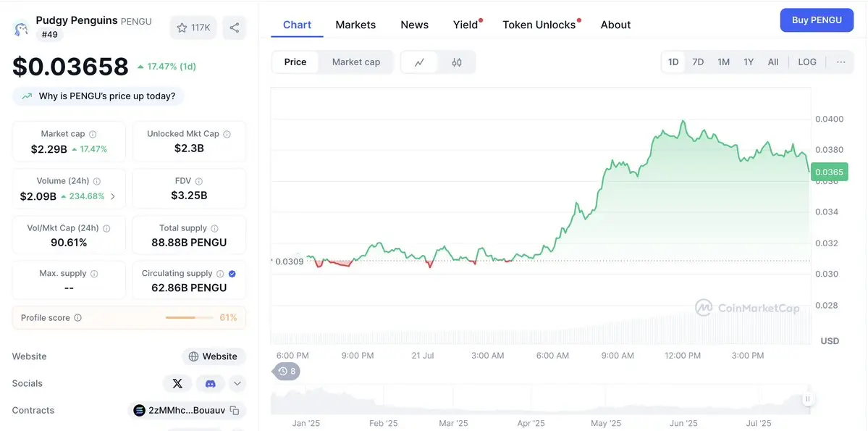Open the chart three-dots more menu
The image size is (868, 431).
(x=841, y=62)
